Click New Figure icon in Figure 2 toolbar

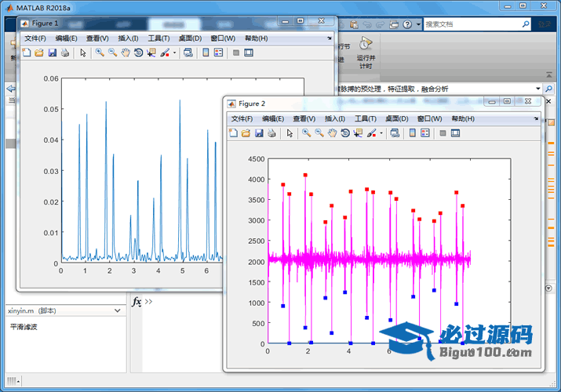coord(233,133)
